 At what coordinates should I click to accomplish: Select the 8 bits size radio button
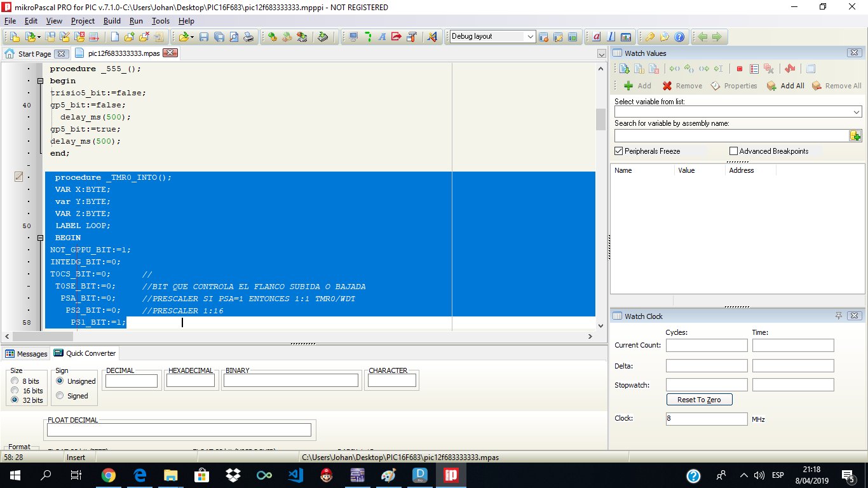pos(15,381)
